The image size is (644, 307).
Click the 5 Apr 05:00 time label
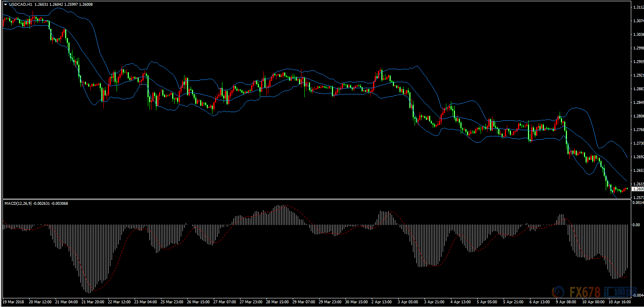[487, 302]
